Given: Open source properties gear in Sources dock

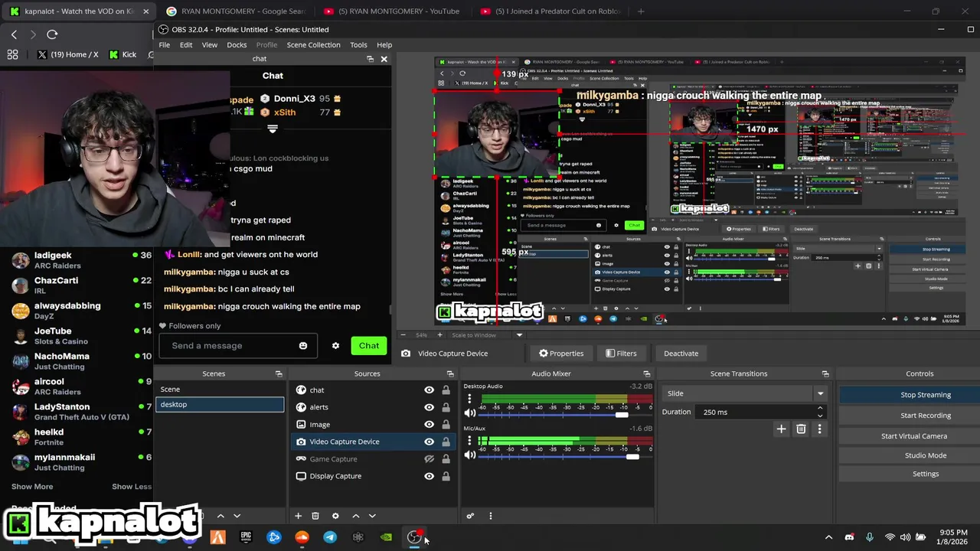Looking at the screenshot, I should coord(335,516).
